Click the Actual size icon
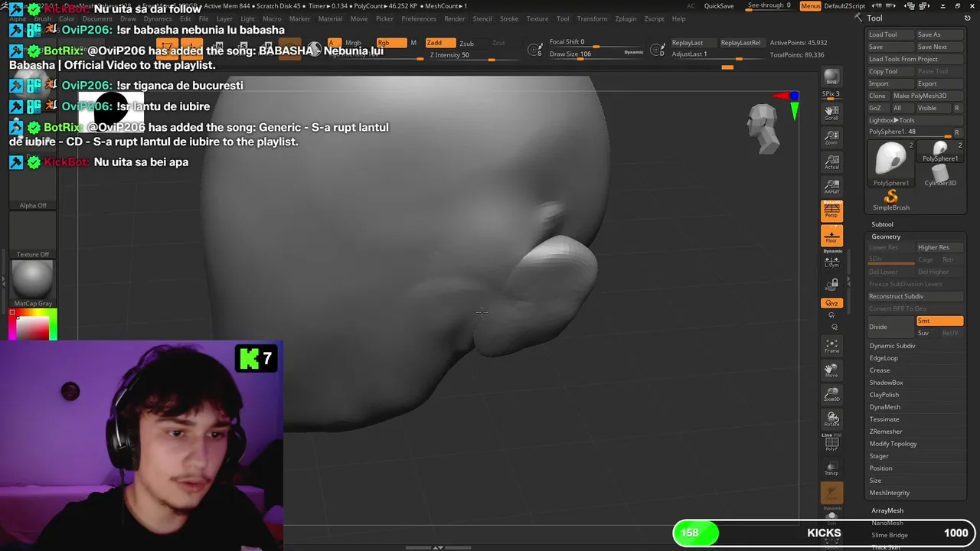 coord(831,162)
